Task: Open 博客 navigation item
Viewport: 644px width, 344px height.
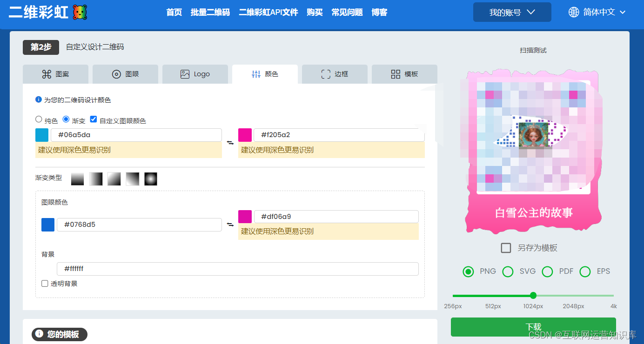Action: tap(380, 13)
